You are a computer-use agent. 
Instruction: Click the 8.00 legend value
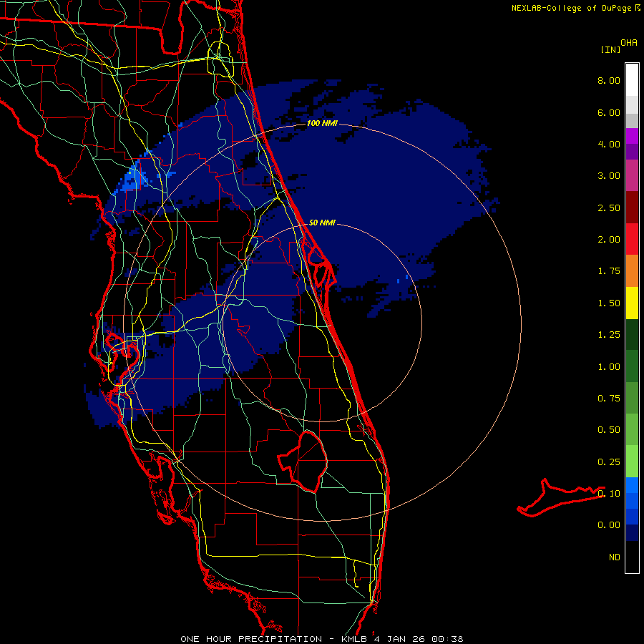click(609, 80)
